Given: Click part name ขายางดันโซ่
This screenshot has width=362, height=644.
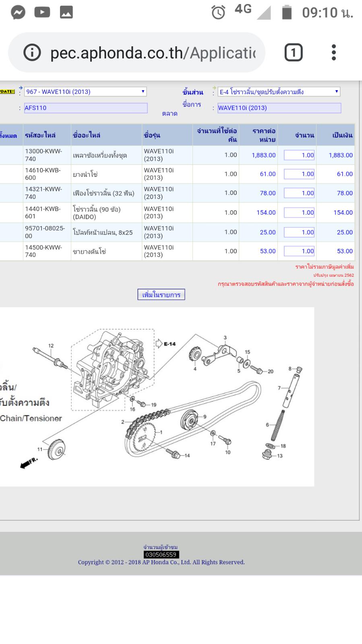Looking at the screenshot, I should click(89, 251).
